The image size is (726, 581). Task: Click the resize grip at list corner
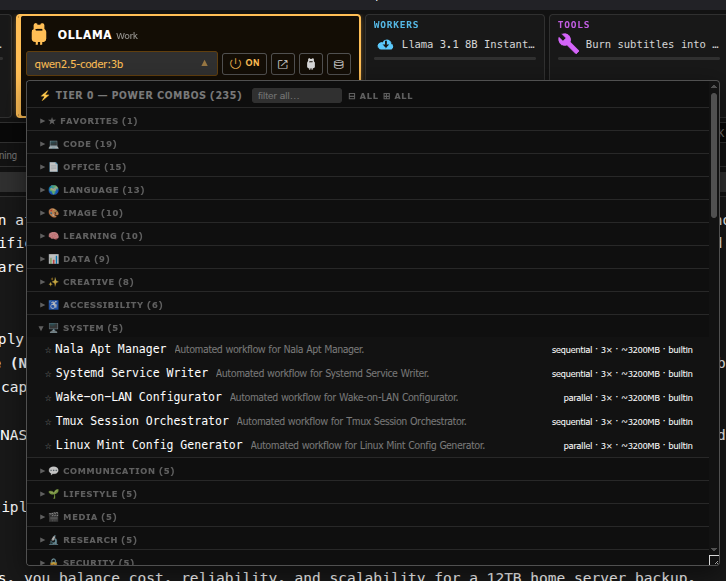714,560
